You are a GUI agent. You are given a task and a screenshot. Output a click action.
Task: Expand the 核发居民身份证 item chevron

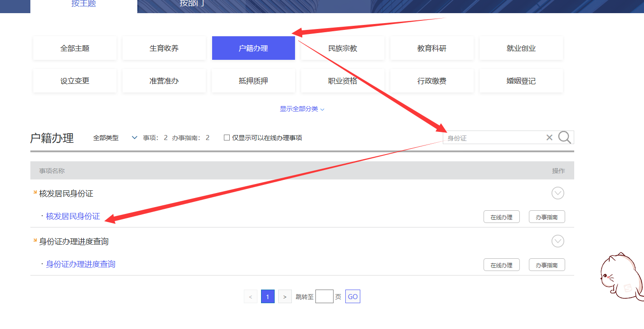click(x=557, y=193)
